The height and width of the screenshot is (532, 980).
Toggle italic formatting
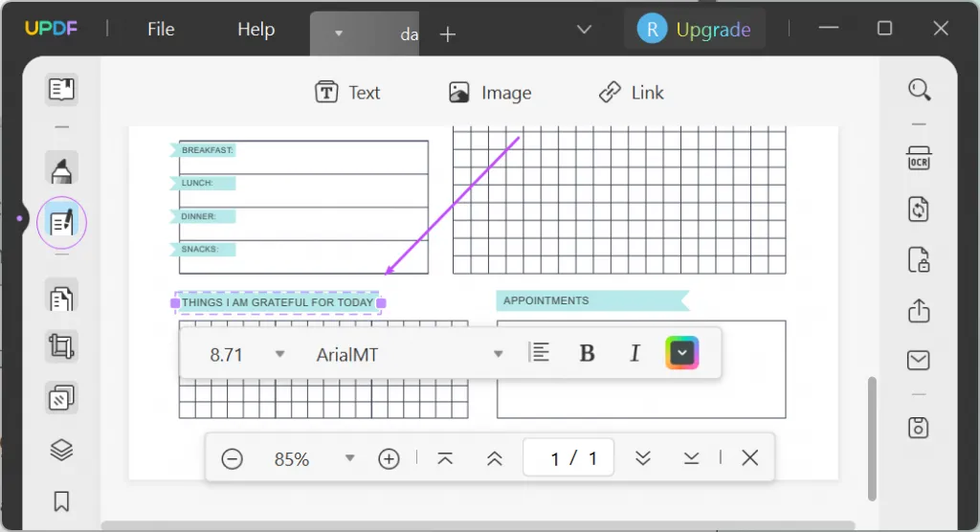coord(634,354)
